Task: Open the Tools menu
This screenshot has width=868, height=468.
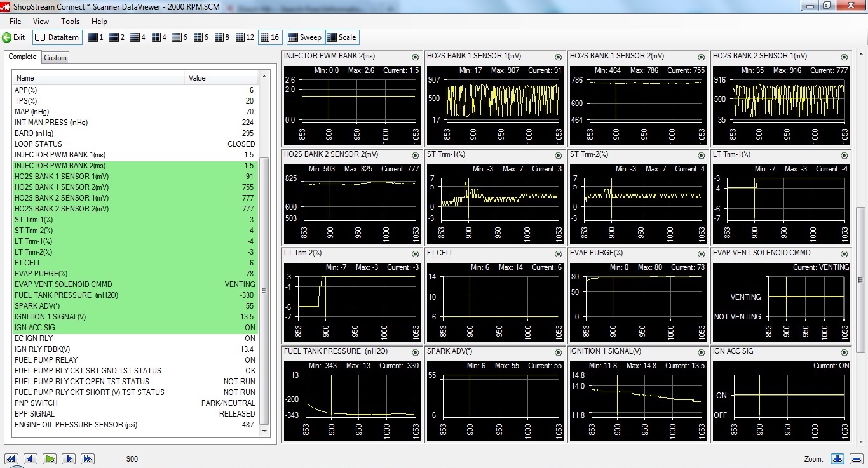Action: 70,22
